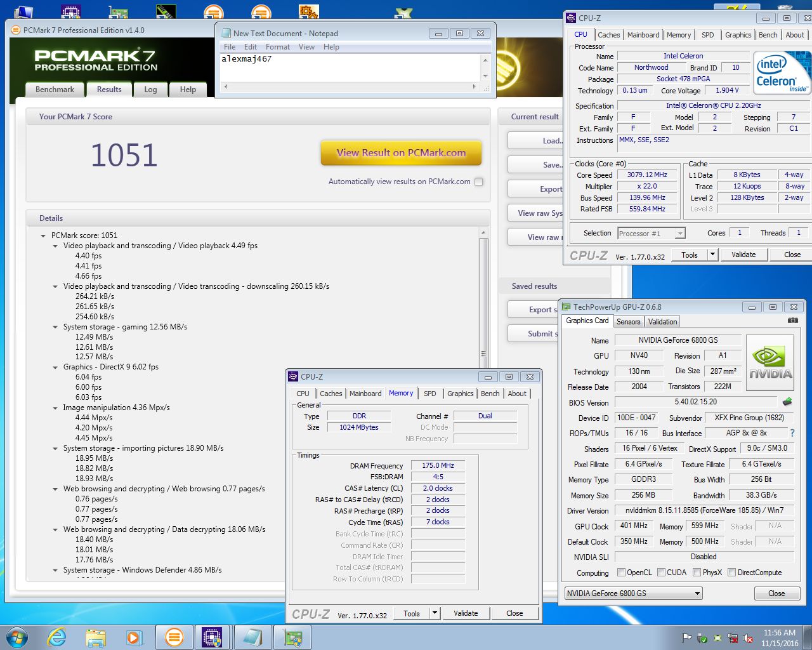Open the Log tab in PCMark 7
812x650 pixels.
pyautogui.click(x=150, y=90)
